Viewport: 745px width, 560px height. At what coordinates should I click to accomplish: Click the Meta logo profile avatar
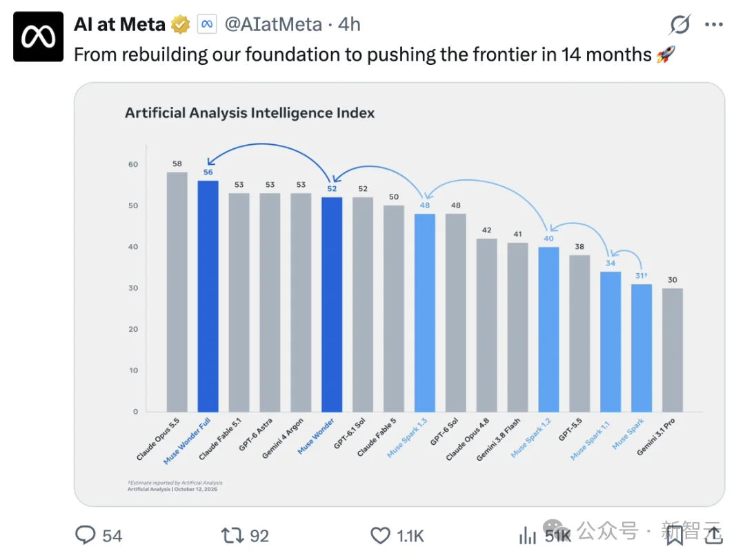pos(38,37)
